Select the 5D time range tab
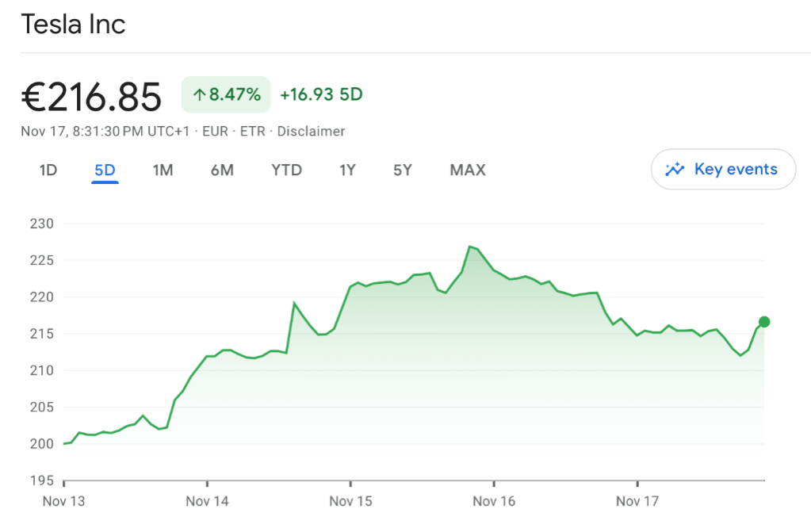 click(x=105, y=170)
